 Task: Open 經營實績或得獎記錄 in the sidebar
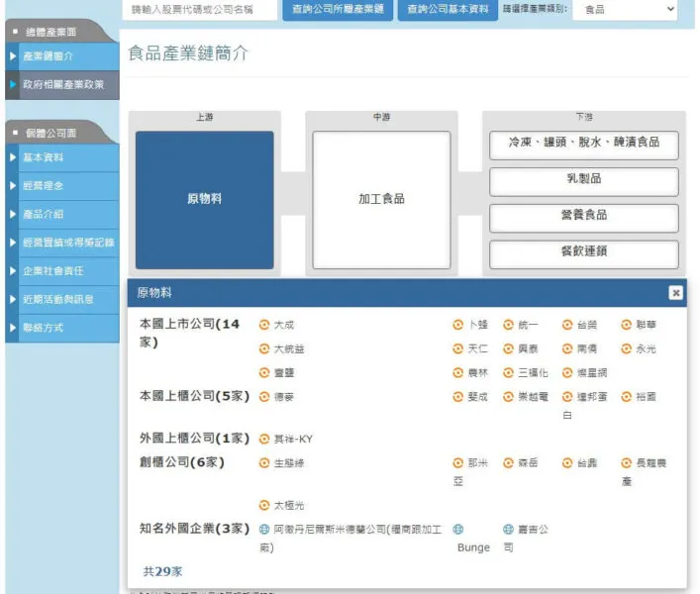tap(62, 243)
